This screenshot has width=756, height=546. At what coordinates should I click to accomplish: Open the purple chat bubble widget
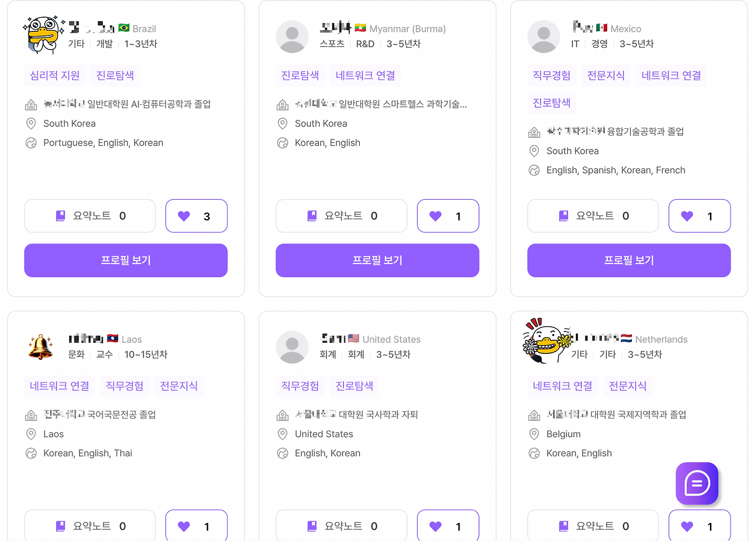click(697, 483)
